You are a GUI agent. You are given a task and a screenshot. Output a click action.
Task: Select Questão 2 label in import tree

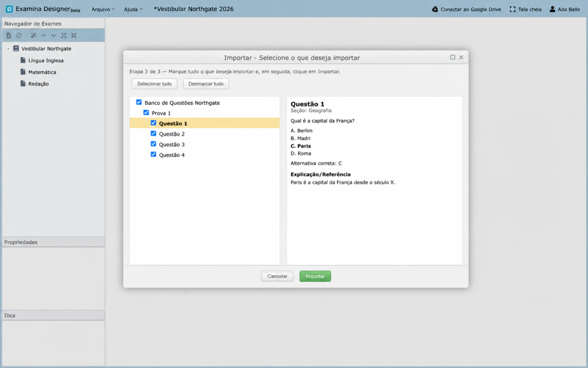[172, 134]
